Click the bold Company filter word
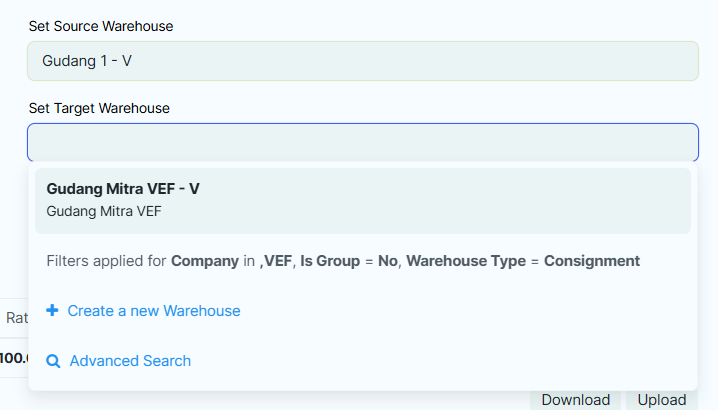The image size is (718, 410). (x=204, y=261)
